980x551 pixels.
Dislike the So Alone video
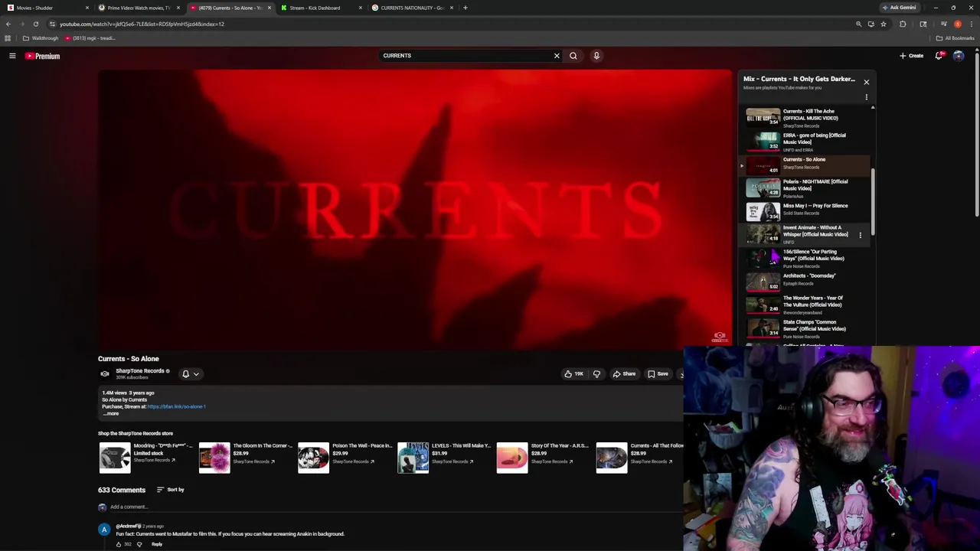coord(596,374)
